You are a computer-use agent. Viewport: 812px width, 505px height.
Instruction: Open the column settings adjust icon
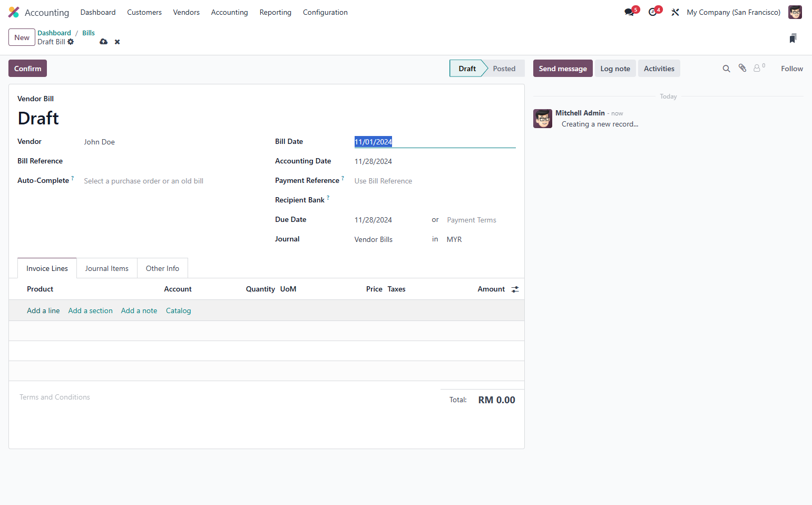click(515, 289)
